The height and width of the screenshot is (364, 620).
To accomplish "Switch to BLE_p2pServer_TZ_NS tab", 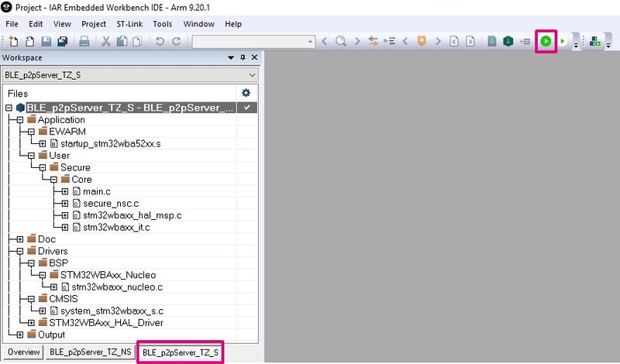I will point(91,352).
